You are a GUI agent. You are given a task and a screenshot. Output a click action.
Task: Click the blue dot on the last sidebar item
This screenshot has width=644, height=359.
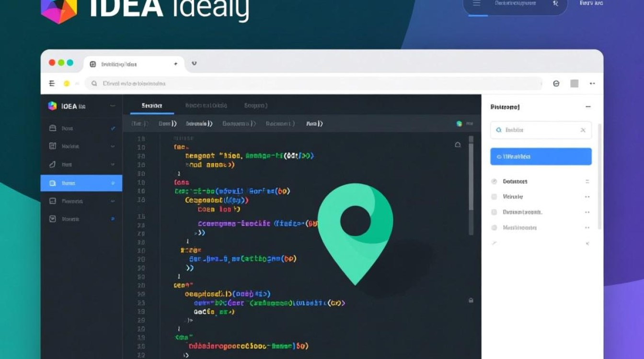point(113,219)
